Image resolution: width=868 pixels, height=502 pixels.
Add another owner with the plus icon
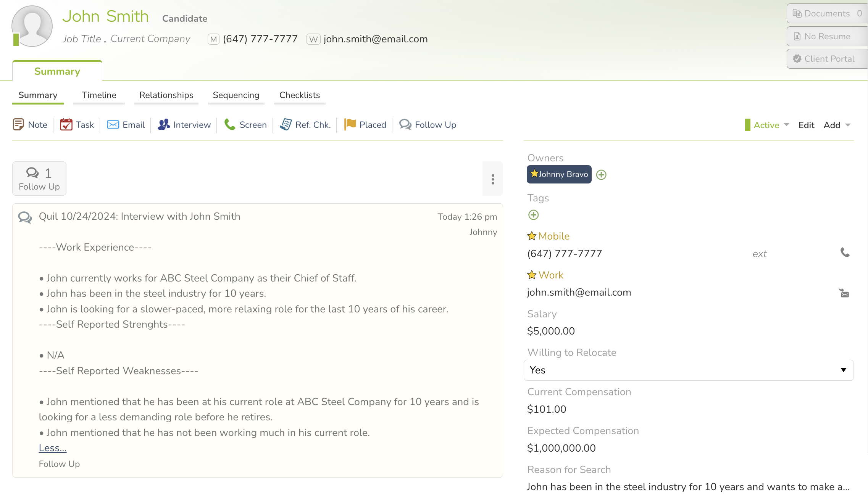[x=601, y=175]
